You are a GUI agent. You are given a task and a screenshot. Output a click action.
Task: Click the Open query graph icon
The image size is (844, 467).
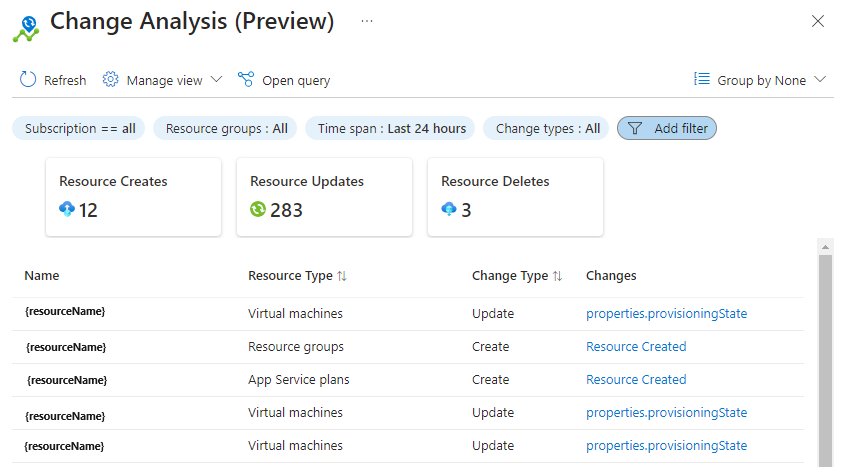pyautogui.click(x=246, y=80)
